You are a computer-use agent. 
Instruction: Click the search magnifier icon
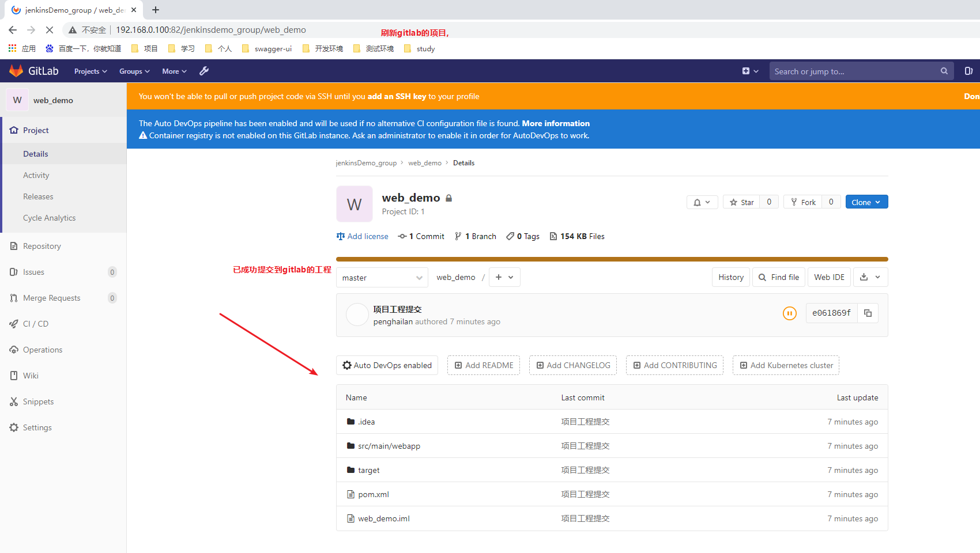pos(944,71)
